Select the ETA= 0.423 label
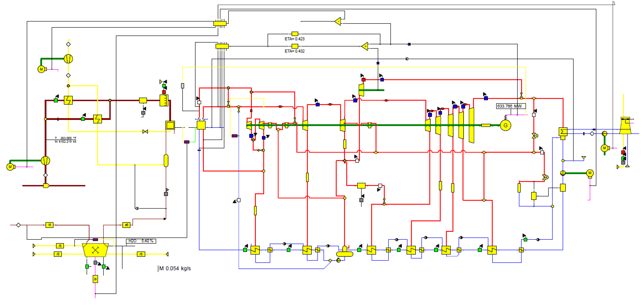The height and width of the screenshot is (305, 644). pos(295,39)
